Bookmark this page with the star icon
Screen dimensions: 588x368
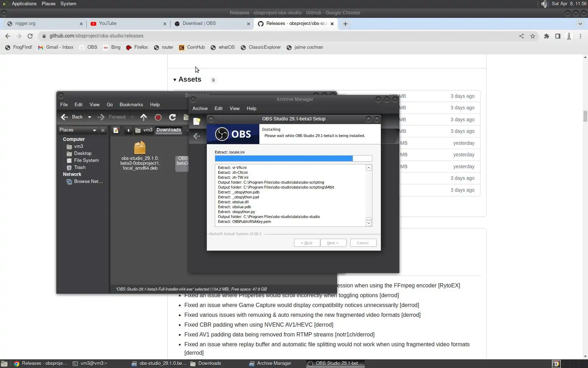(x=533, y=36)
